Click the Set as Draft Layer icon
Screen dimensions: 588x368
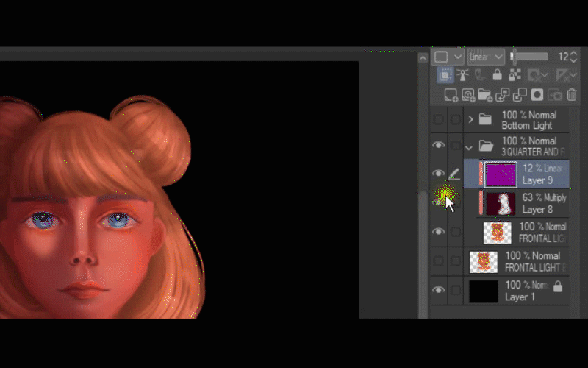[480, 75]
